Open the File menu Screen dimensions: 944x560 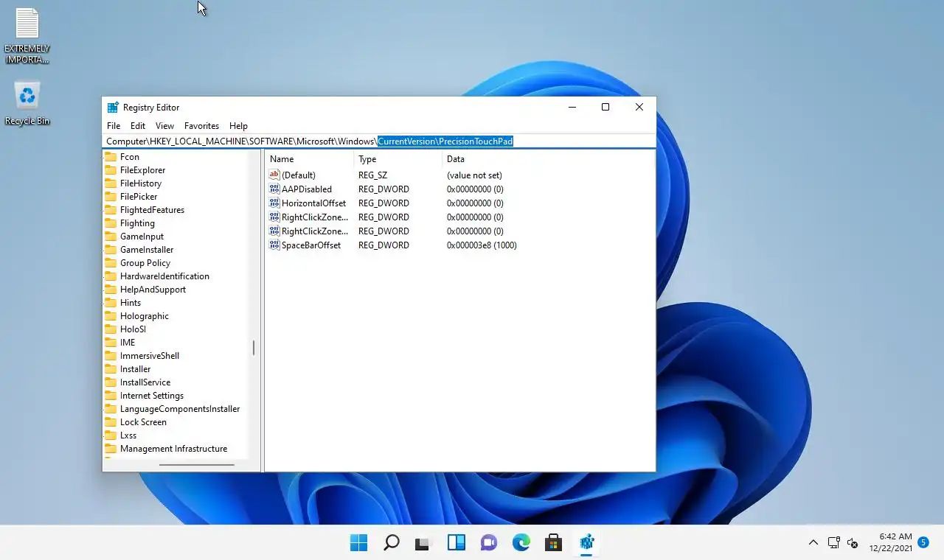113,126
